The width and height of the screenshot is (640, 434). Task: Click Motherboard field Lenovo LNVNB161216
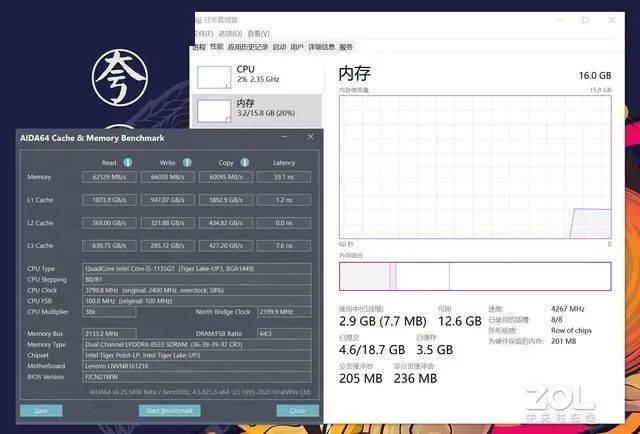[x=197, y=366]
